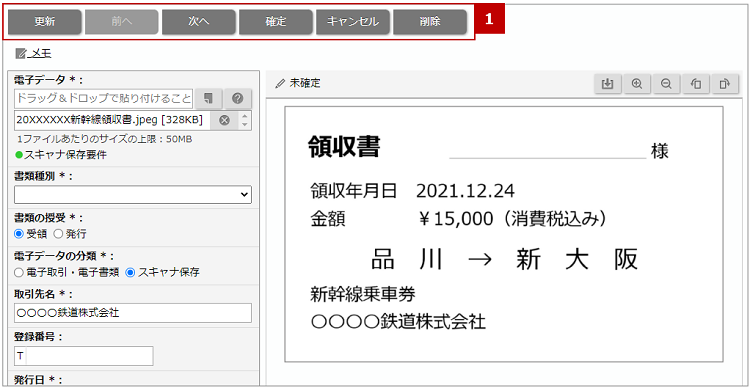The height and width of the screenshot is (388, 750).
Task: Download the image with the download icon
Action: coord(607,84)
